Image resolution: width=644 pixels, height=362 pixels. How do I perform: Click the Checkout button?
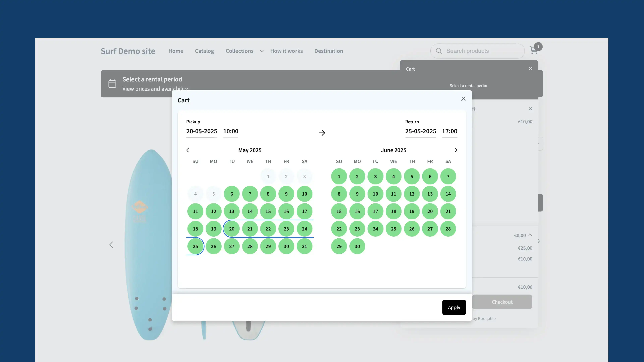coord(502,302)
